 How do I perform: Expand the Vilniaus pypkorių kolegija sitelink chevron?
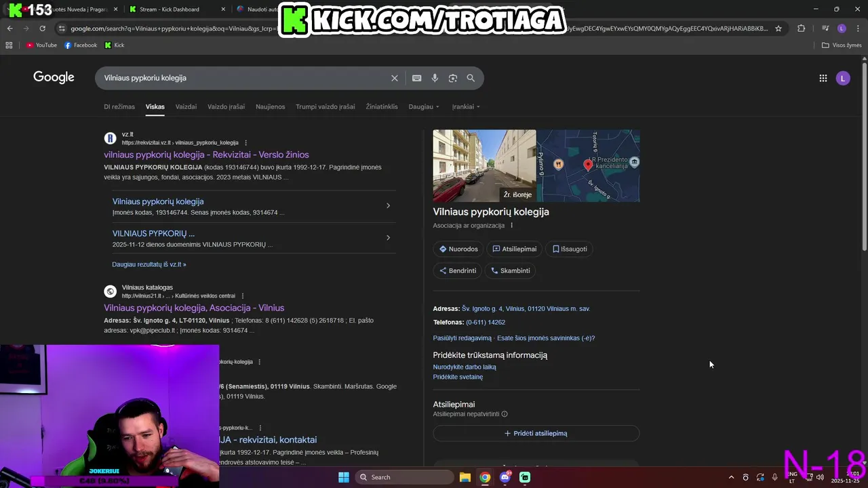(x=388, y=205)
